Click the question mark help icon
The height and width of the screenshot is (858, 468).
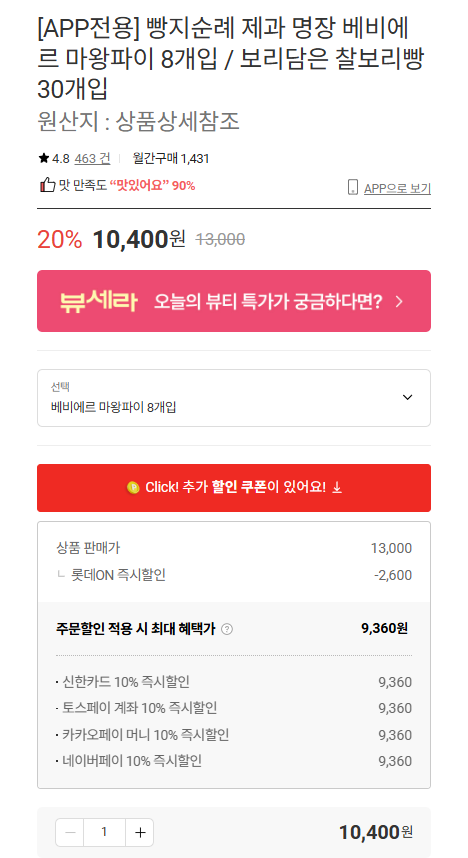[x=227, y=629]
